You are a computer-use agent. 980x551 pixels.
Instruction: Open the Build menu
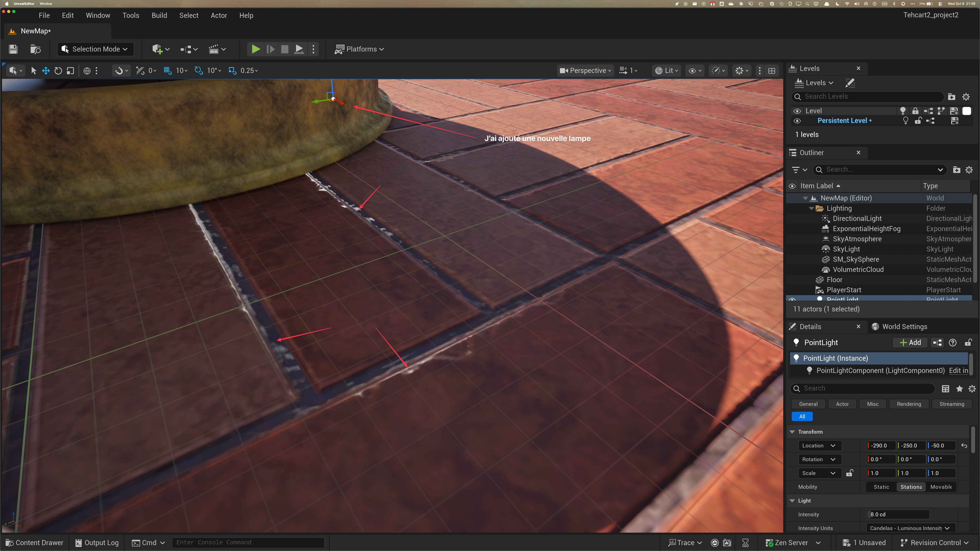(x=159, y=16)
